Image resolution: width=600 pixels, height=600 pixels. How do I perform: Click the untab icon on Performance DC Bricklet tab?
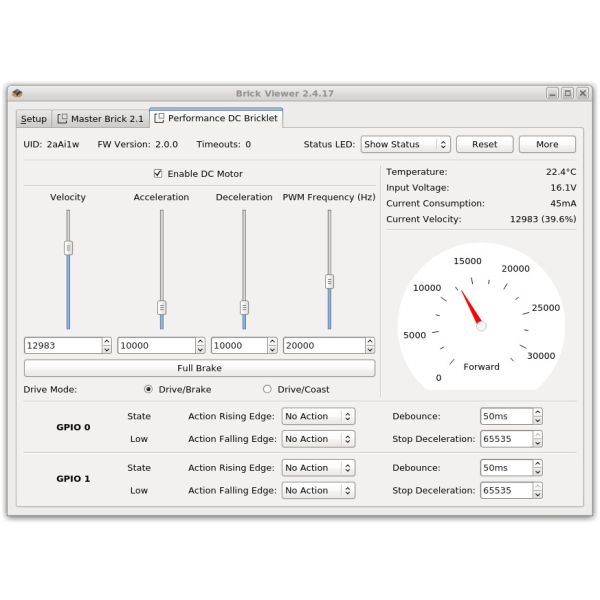[x=159, y=118]
